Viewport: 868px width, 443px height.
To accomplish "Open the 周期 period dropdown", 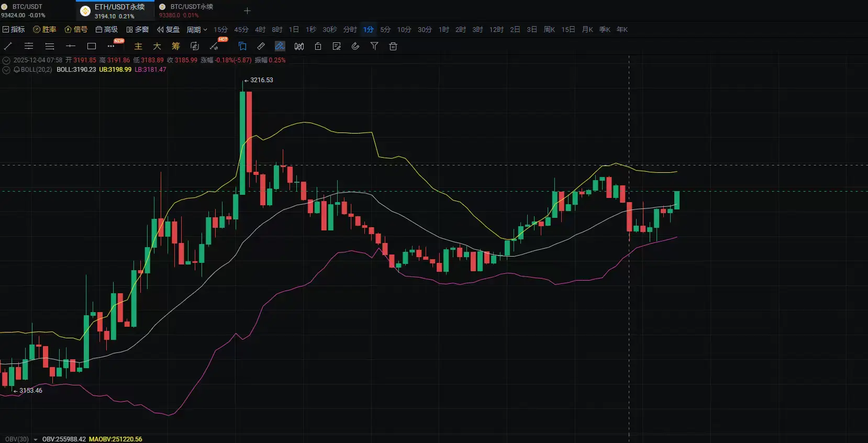I will (197, 30).
